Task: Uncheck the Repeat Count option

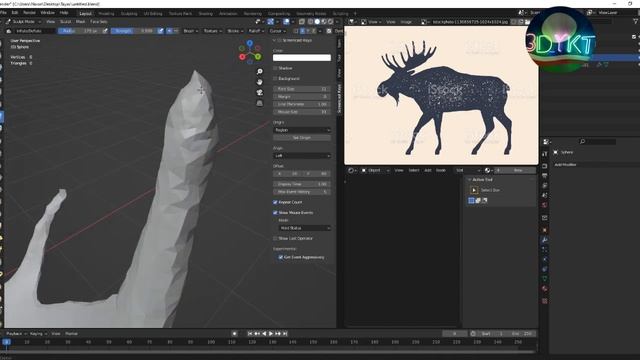Action: tap(275, 202)
